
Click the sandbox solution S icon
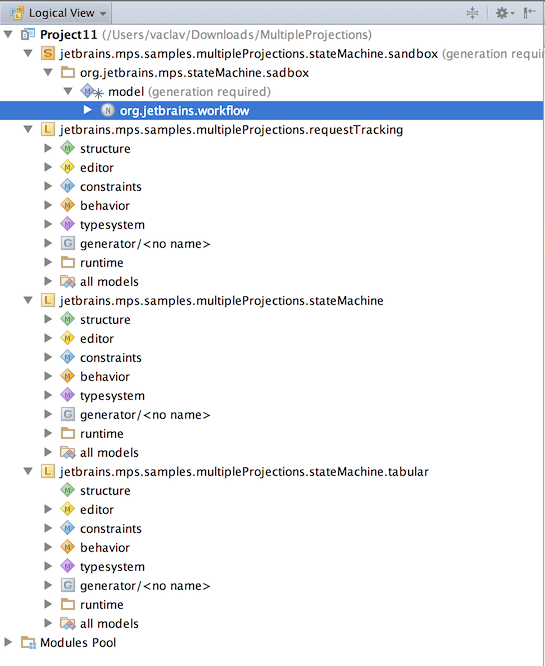pyautogui.click(x=48, y=54)
